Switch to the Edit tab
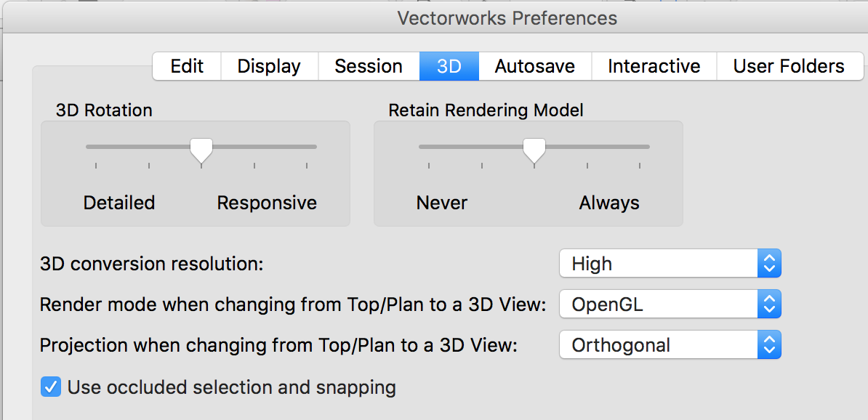 point(186,66)
